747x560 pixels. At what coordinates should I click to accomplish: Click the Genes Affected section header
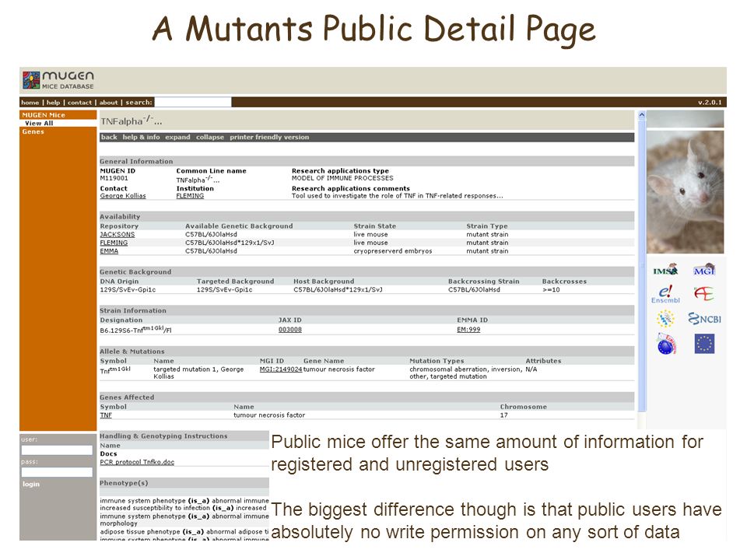pos(366,397)
